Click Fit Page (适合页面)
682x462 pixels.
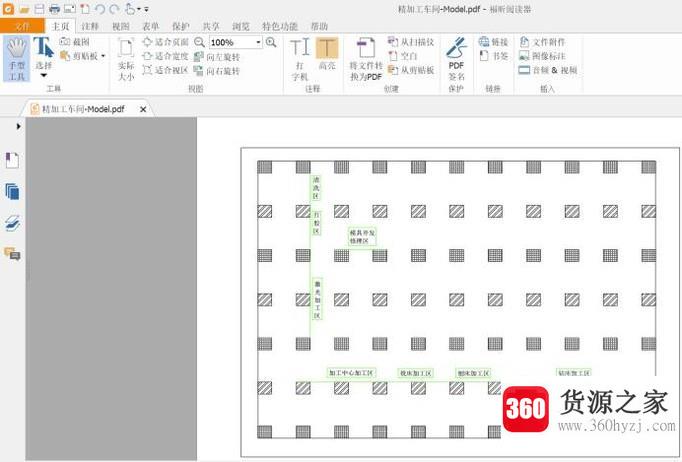[166, 42]
